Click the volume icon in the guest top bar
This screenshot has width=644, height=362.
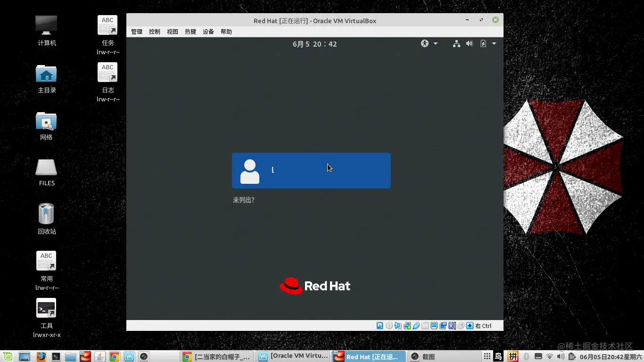470,44
